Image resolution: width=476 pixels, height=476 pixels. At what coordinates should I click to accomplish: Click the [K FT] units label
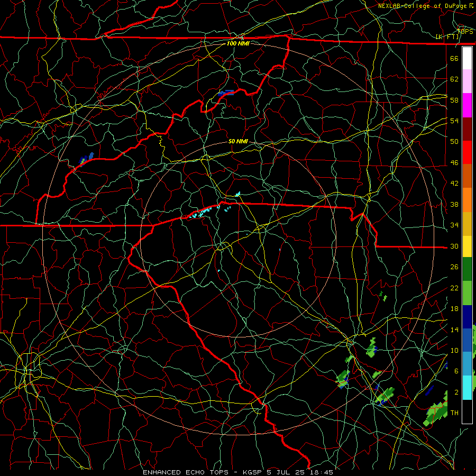click(447, 37)
